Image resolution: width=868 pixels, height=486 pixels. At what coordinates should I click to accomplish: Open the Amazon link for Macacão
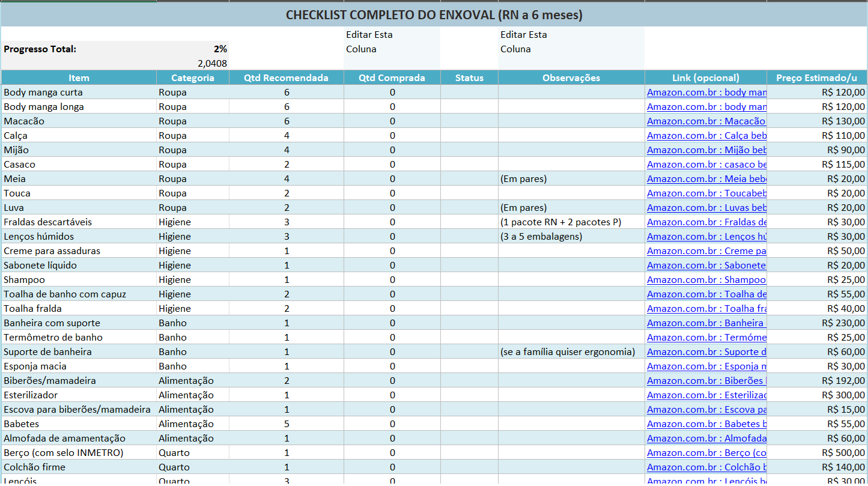click(697, 121)
